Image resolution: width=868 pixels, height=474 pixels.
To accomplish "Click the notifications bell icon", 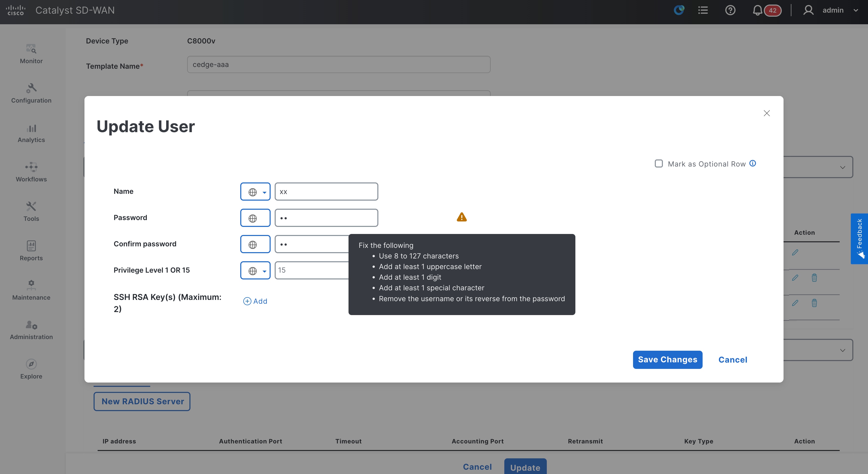I will [x=757, y=10].
